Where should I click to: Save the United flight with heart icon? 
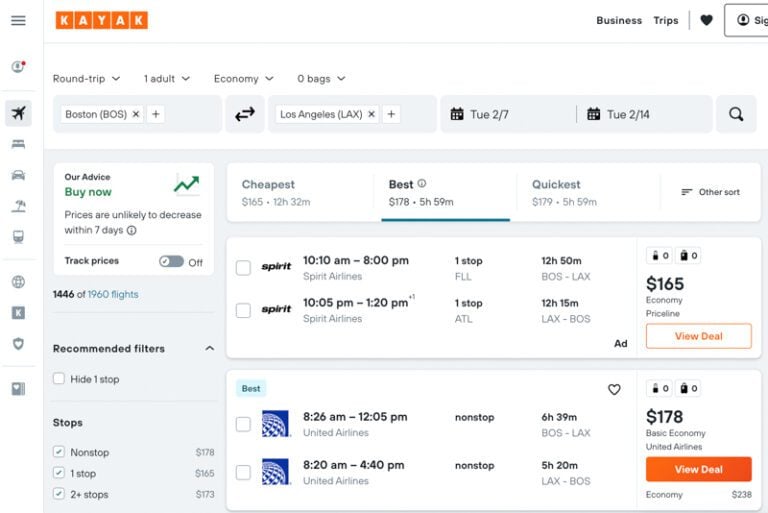coord(614,390)
